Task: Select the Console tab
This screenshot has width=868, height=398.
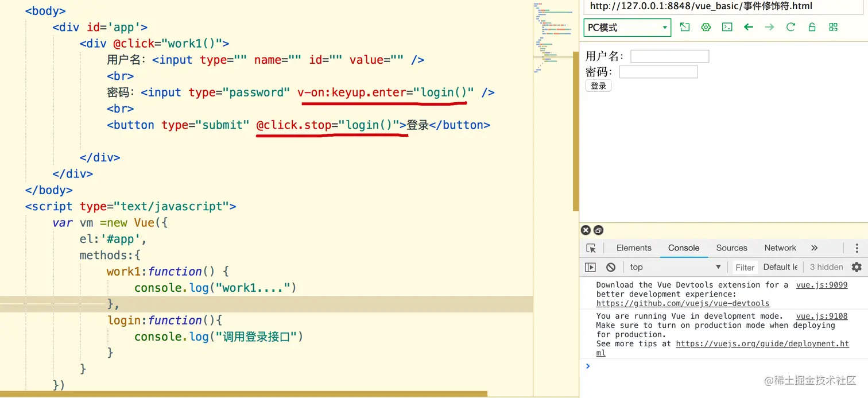Action: click(x=684, y=248)
